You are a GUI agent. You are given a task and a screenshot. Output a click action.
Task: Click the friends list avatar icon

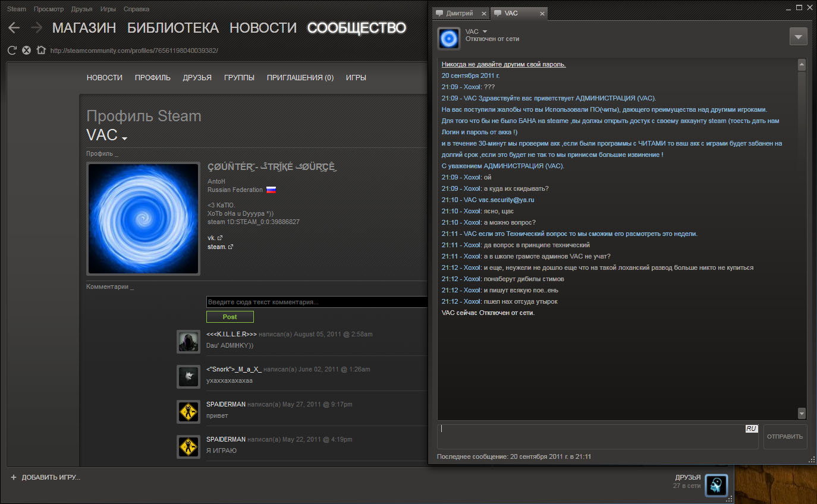coord(717,485)
